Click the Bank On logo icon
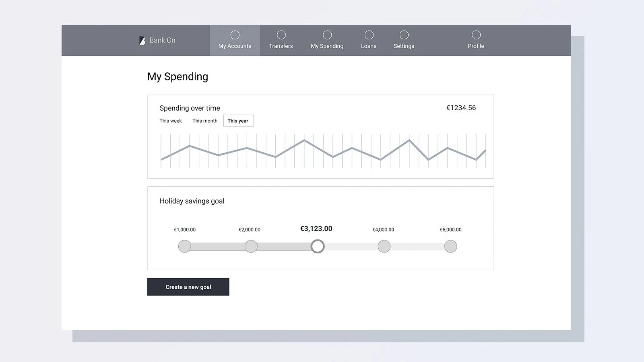Viewport: 644px width, 362px height. point(142,41)
